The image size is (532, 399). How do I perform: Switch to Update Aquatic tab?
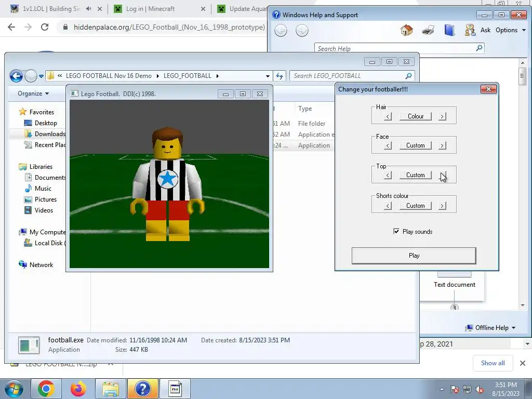point(248,9)
